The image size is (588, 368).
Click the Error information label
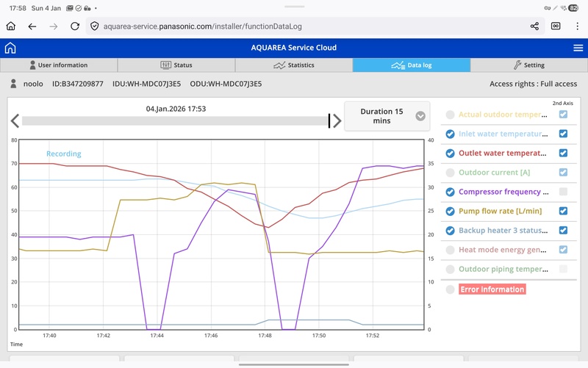click(x=492, y=289)
